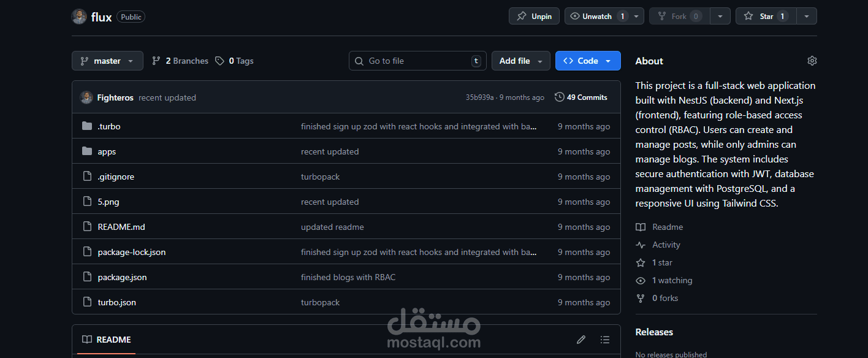The height and width of the screenshot is (358, 868).
Task: Open the README edit pencil icon
Action: click(x=581, y=339)
